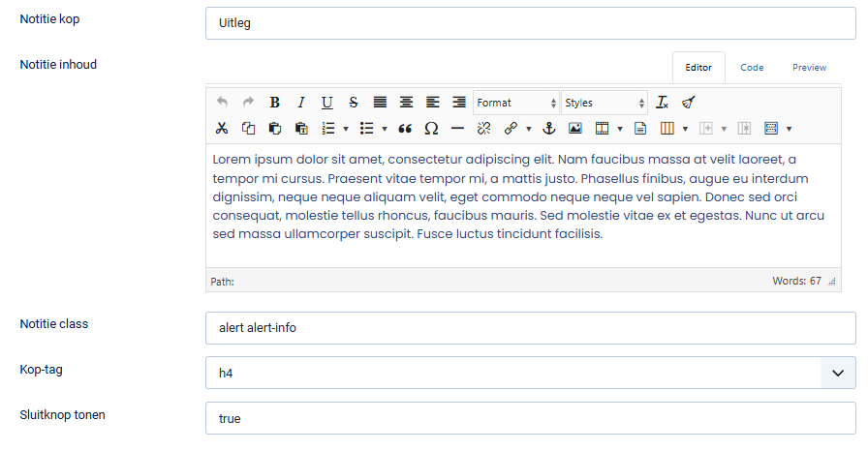Screen dimensions: 868x451
Task: Toggle bold formatting
Action: (x=274, y=103)
